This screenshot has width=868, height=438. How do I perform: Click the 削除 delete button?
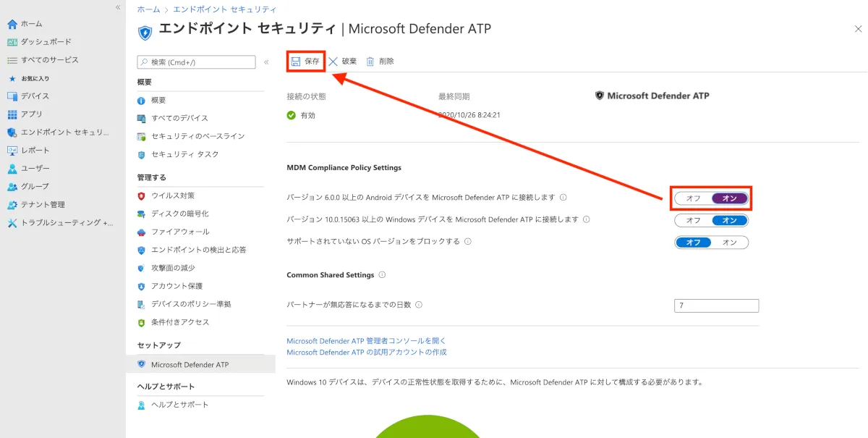pyautogui.click(x=380, y=62)
